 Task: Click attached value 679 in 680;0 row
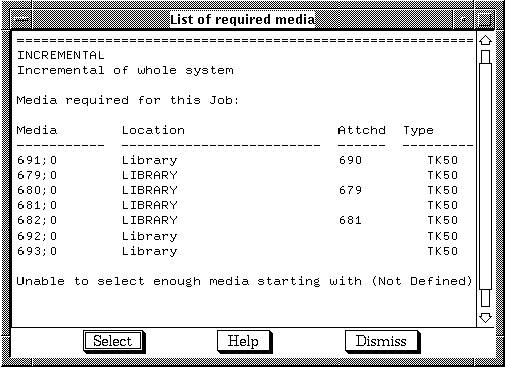point(350,190)
